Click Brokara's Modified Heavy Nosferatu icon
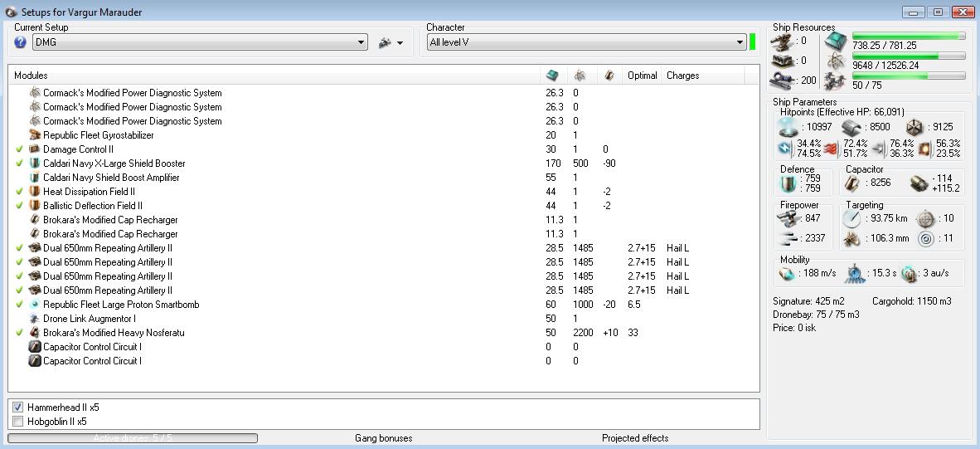Screen dimensions: 980x449 pos(35,333)
